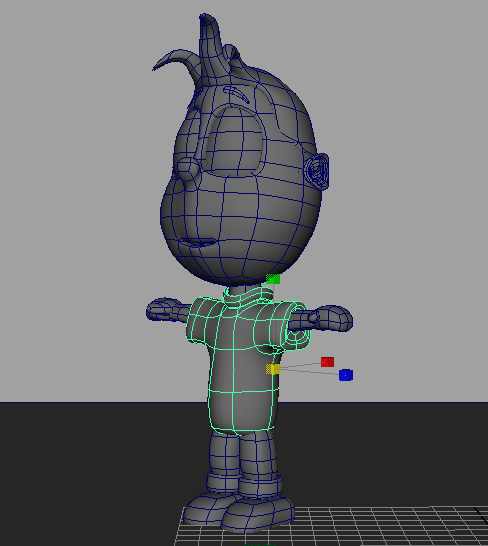The image size is (488, 546).
Task: Click the eyebrow above the eye
Action: (x=236, y=93)
